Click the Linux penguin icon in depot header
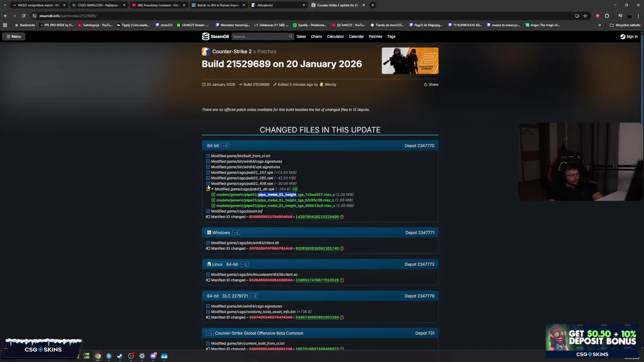Screen dimensions: 644x362 209,264
